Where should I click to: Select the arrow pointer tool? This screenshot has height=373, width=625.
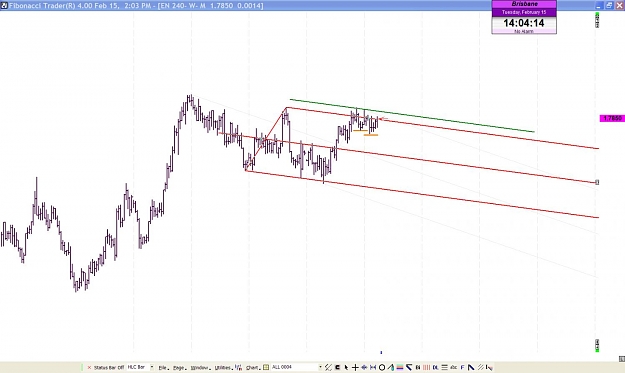346,367
